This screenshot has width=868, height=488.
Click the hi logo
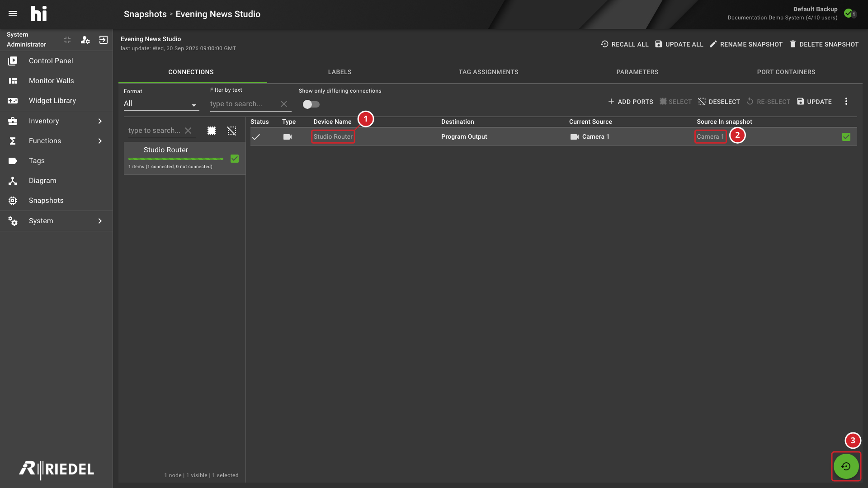click(39, 14)
